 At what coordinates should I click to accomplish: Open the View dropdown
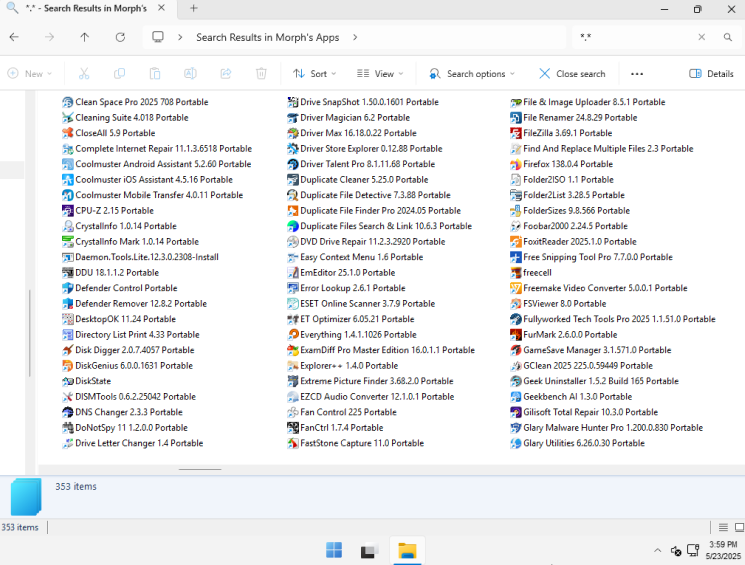380,74
